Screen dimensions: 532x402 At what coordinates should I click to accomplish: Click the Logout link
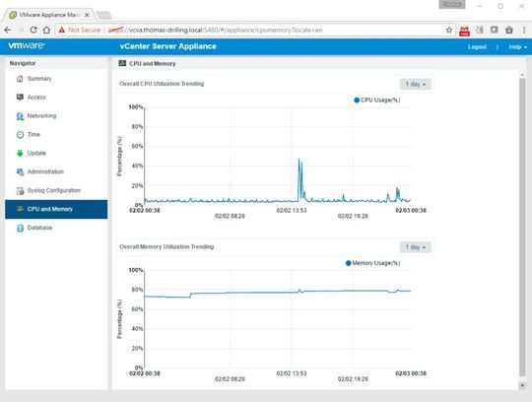point(477,47)
